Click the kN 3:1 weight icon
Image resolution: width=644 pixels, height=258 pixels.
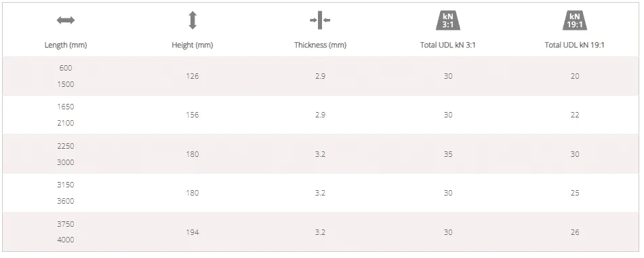[447, 20]
